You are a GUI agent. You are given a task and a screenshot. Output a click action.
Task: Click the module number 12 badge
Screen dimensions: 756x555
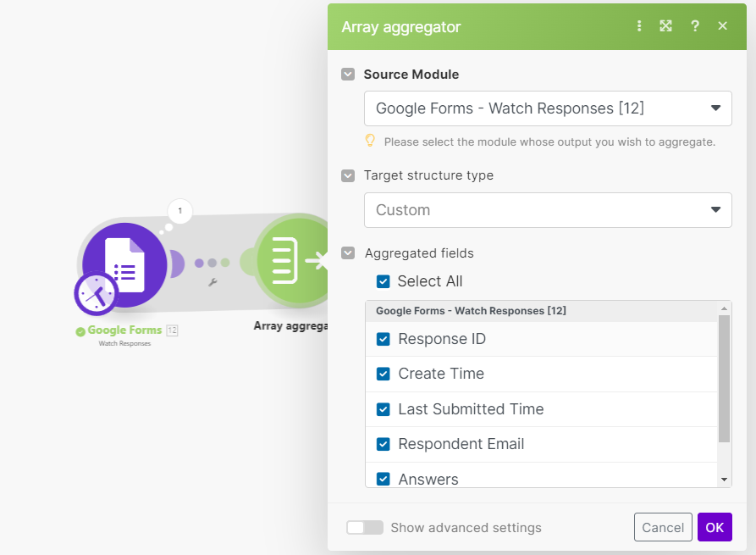click(172, 330)
